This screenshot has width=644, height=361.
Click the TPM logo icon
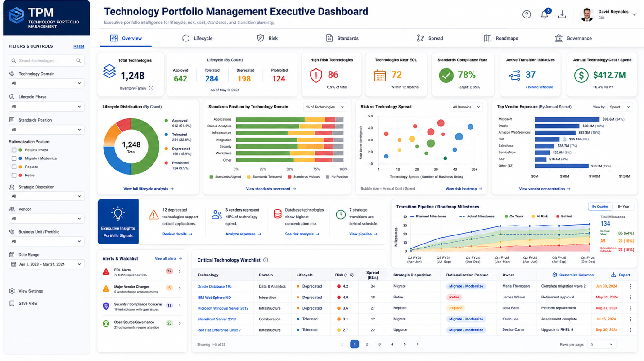pos(17,15)
